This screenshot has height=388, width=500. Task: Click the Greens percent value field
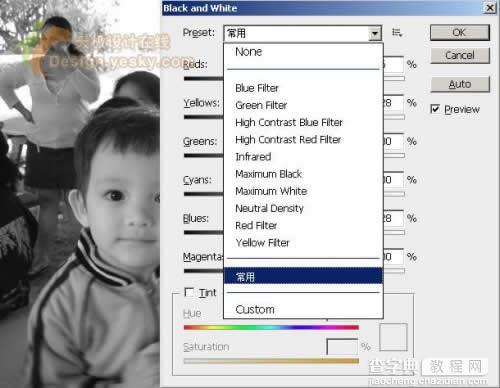point(393,141)
